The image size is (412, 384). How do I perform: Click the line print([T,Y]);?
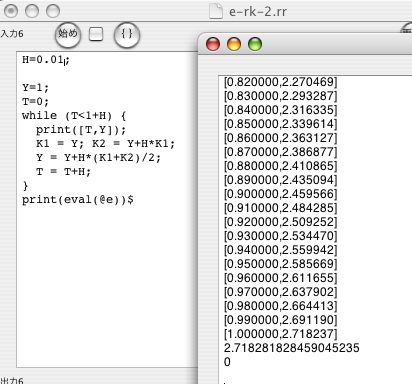[x=81, y=130]
